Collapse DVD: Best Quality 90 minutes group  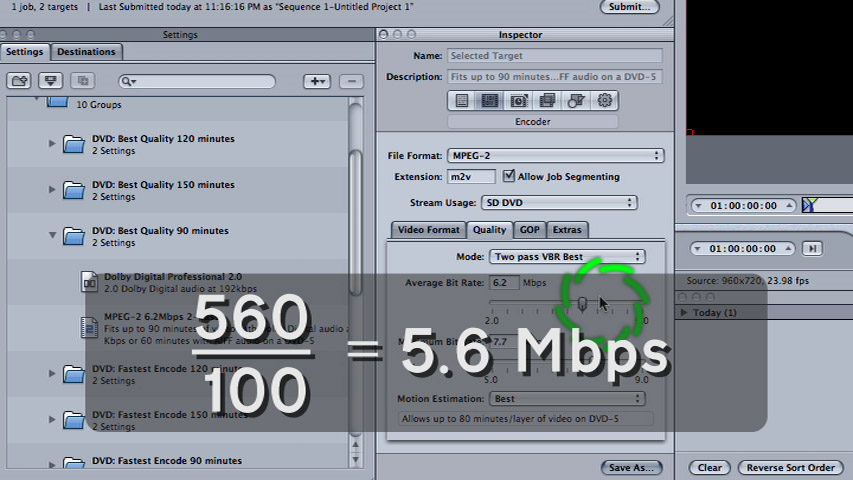click(x=52, y=235)
